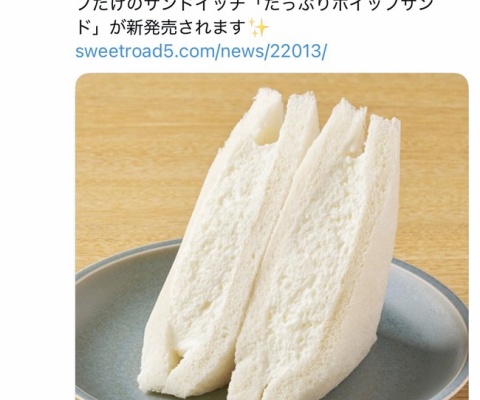Click the 'sweetroad5.com' domain part of the link
This screenshot has height=400, width=480.
coord(146,51)
